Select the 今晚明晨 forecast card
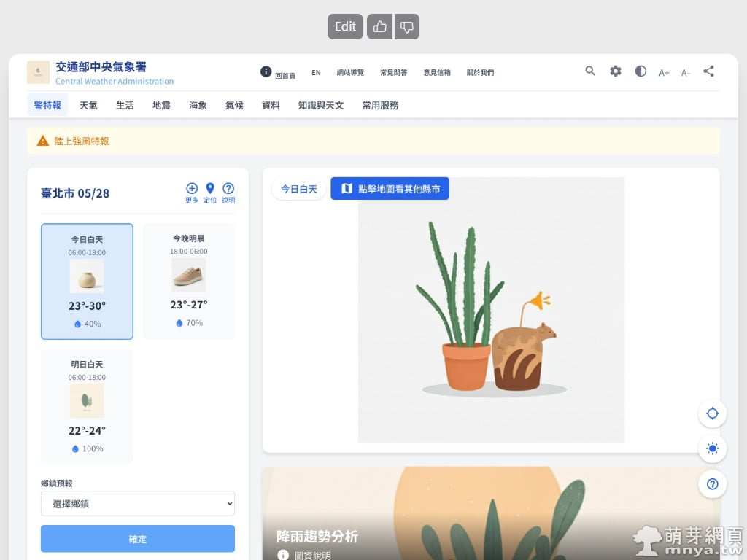The image size is (747, 560). 188,281
